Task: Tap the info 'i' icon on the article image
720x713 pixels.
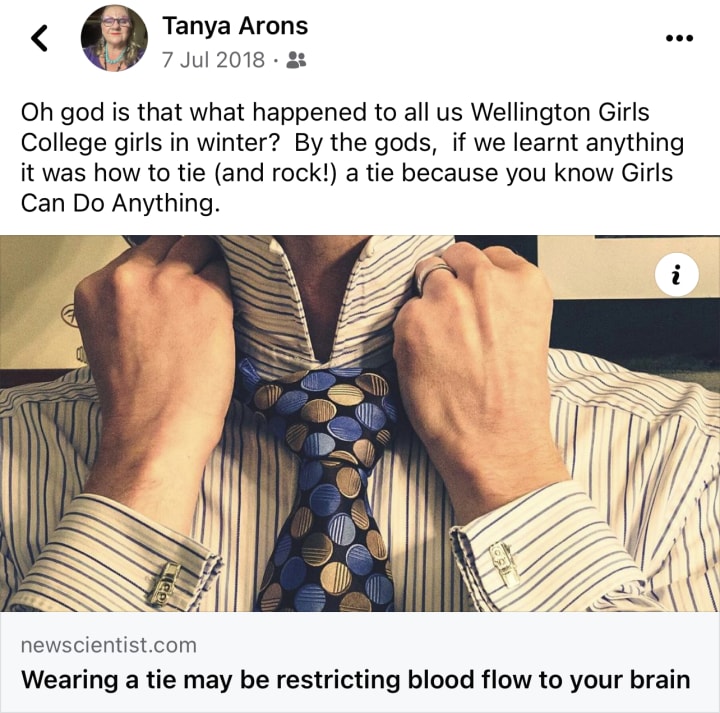Action: tap(676, 274)
